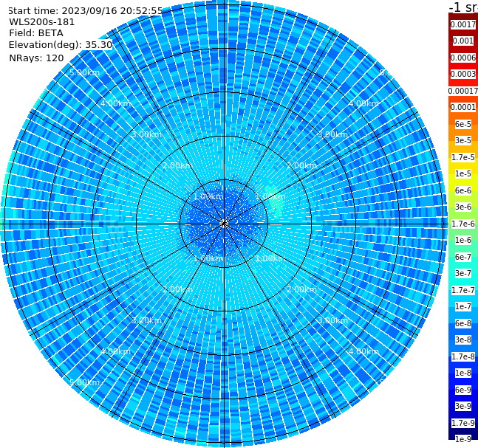478x448 pixels.
Task: Click the 0.001 color scale value
Action: click(x=463, y=41)
